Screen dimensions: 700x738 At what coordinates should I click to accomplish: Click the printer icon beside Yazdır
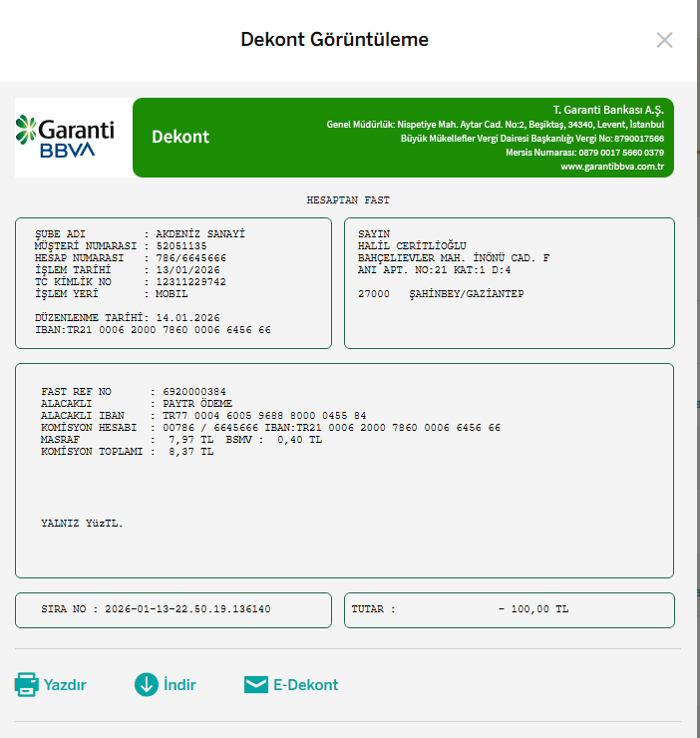pos(26,684)
